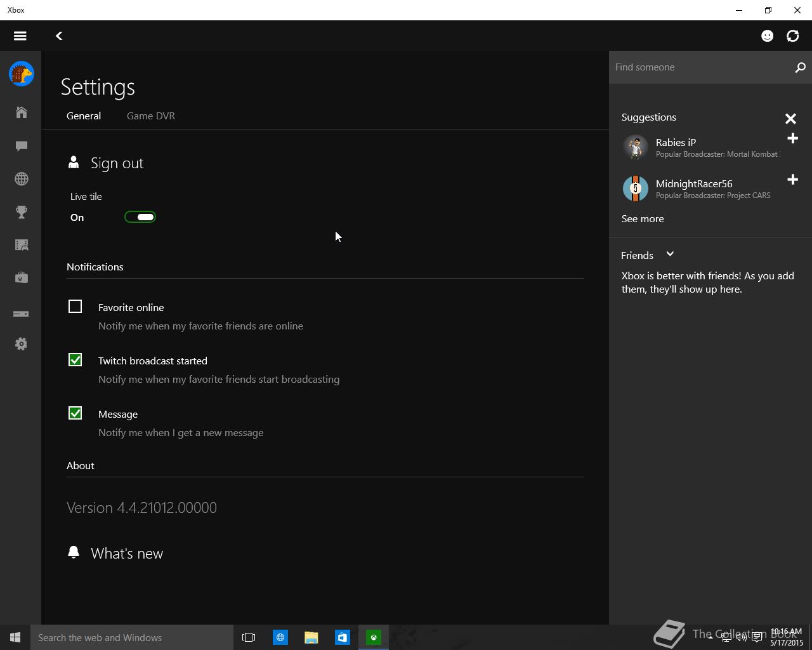
Task: Switch to the General tab
Action: [x=84, y=116]
